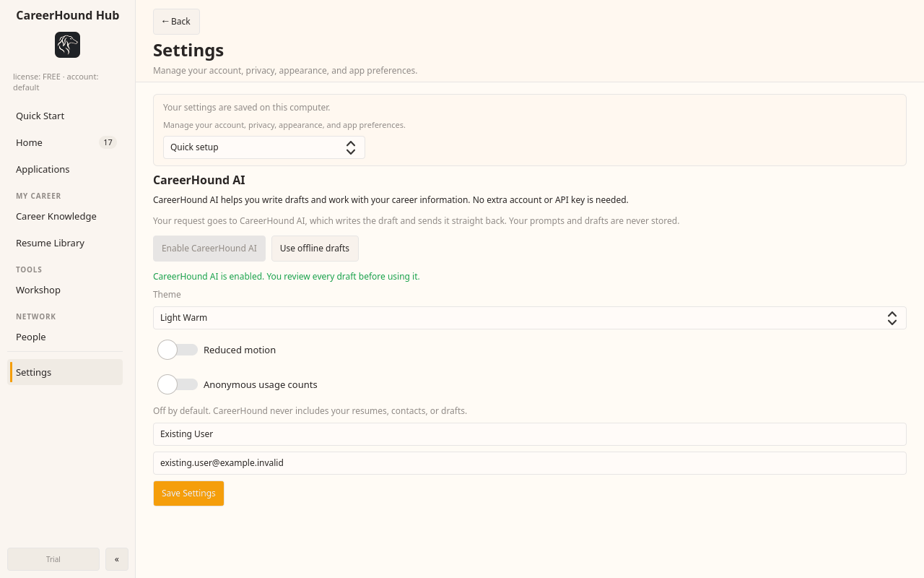Image resolution: width=924 pixels, height=578 pixels.
Task: Click the TOOLS sidebar heading
Action: [x=29, y=269]
